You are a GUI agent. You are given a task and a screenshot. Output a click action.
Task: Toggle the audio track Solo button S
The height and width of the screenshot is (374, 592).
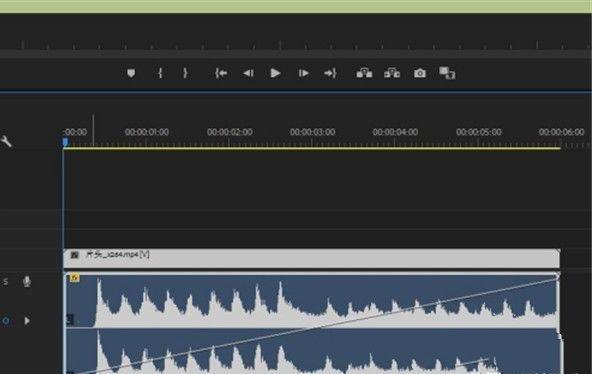point(5,282)
